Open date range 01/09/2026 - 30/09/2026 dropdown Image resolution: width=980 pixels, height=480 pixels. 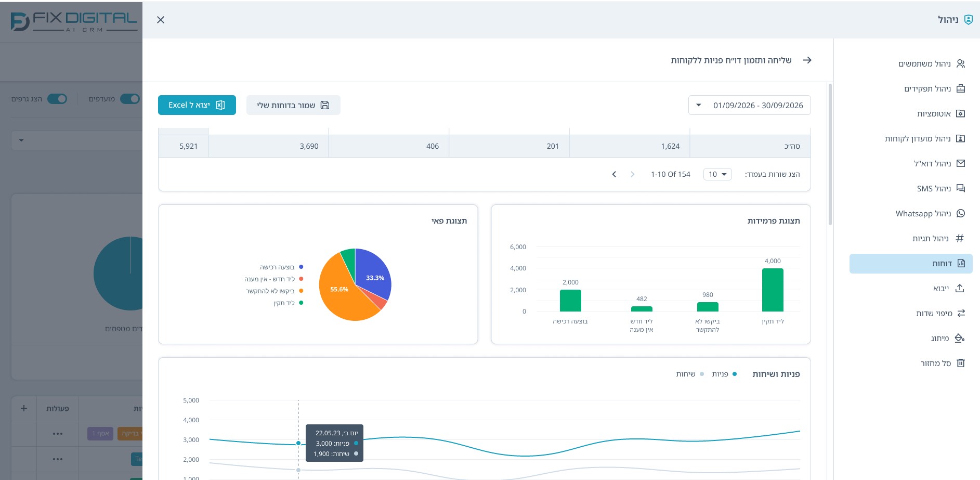coord(749,105)
